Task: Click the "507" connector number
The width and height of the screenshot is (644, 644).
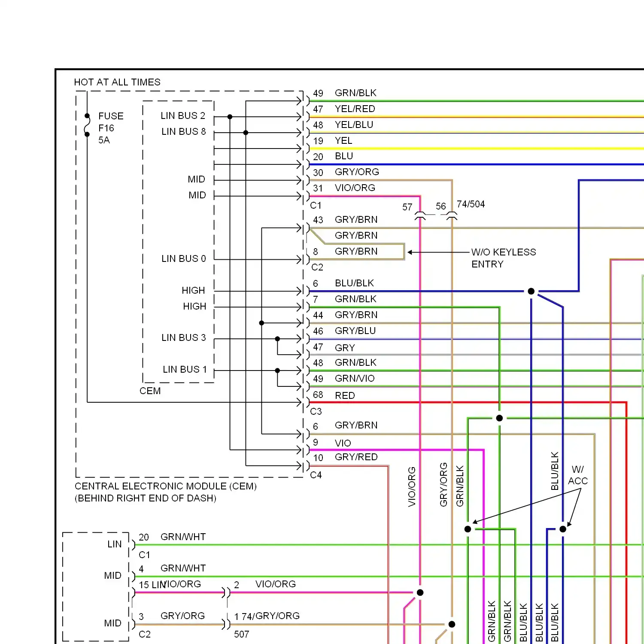Action: (x=241, y=634)
